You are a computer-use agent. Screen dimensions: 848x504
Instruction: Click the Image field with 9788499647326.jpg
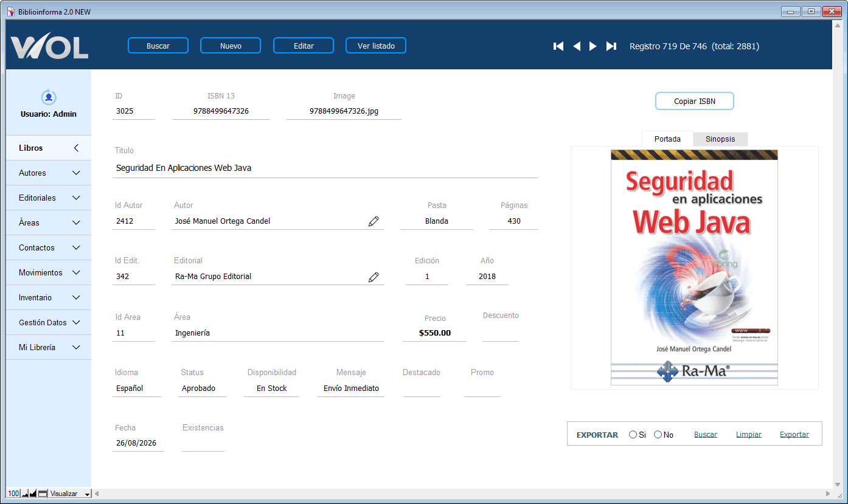pos(344,111)
